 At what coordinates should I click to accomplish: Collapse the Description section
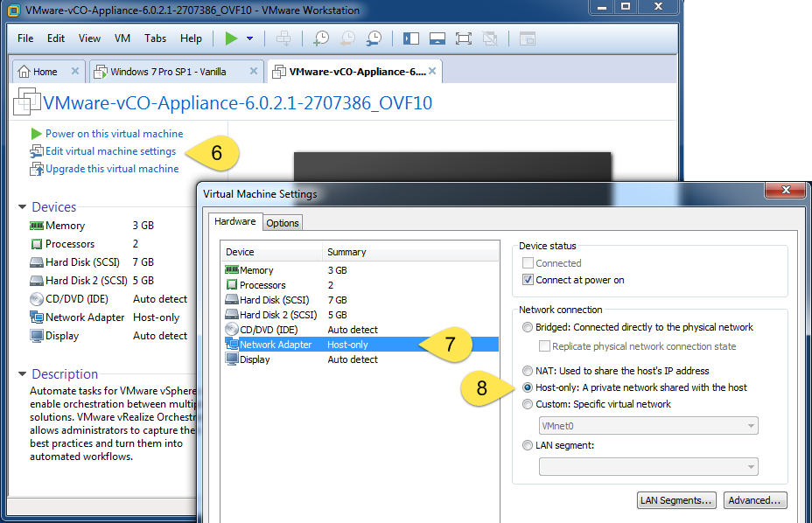[22, 373]
